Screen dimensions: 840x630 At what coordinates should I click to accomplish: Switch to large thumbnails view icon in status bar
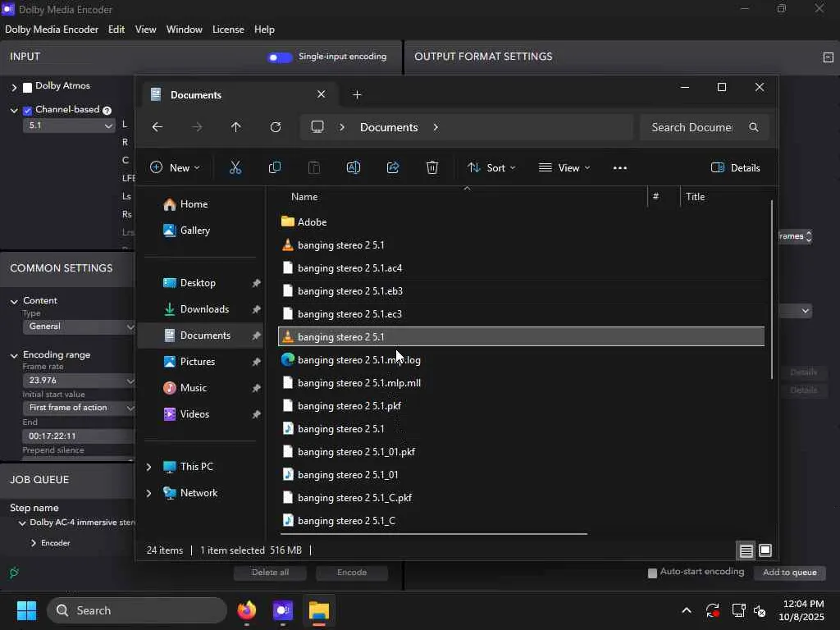click(x=765, y=550)
